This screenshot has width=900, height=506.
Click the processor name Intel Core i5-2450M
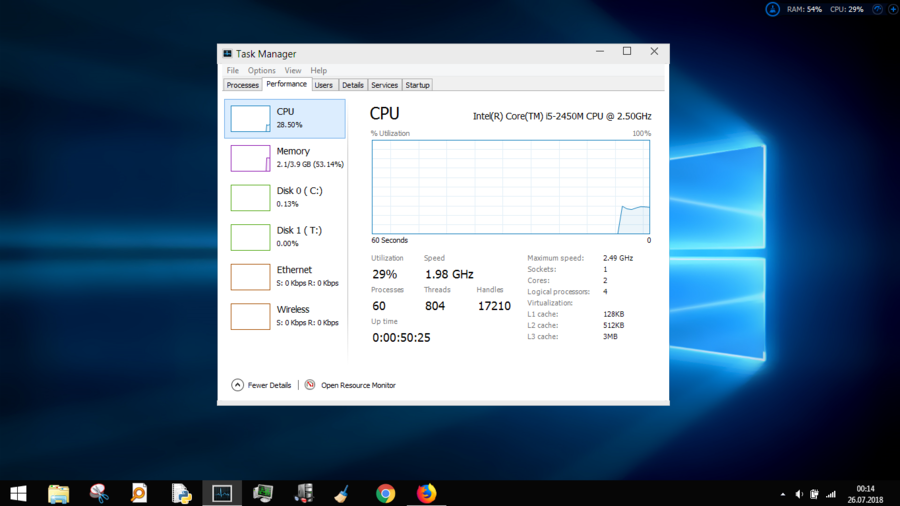(562, 116)
